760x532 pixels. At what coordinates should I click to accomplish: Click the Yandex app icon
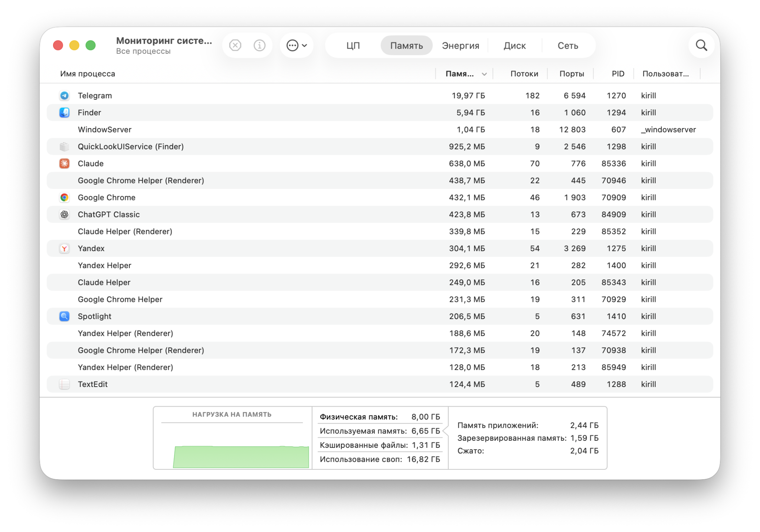pos(64,249)
